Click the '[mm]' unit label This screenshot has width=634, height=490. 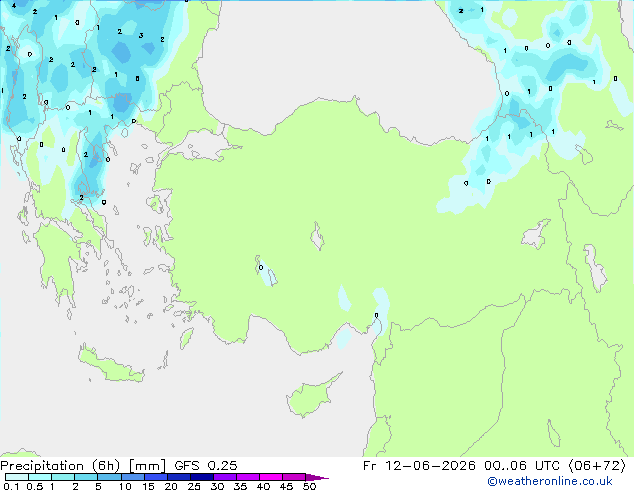tap(148, 466)
